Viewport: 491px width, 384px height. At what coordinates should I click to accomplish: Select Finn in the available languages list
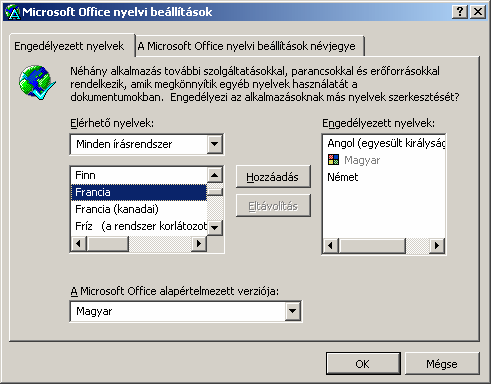coord(139,175)
